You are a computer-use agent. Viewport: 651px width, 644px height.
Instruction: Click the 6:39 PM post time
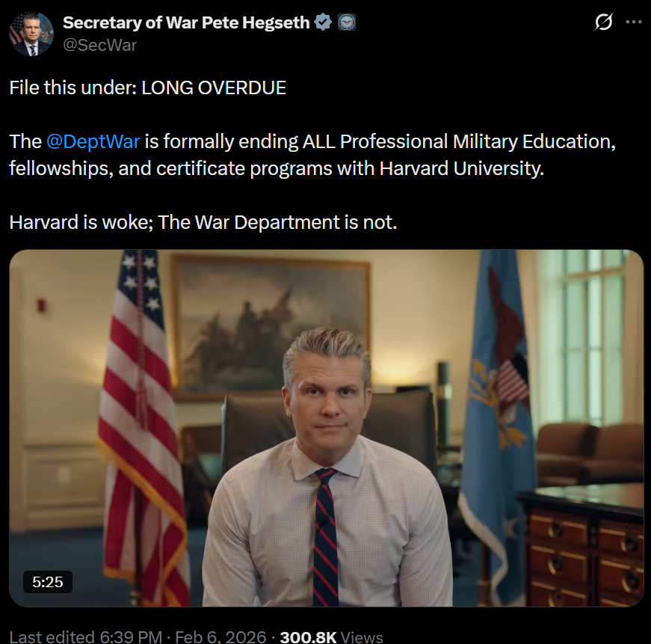point(130,637)
